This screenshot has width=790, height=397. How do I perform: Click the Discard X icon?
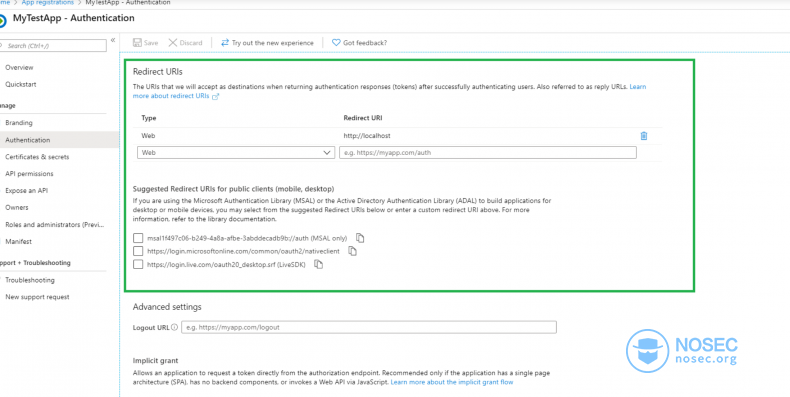click(173, 43)
